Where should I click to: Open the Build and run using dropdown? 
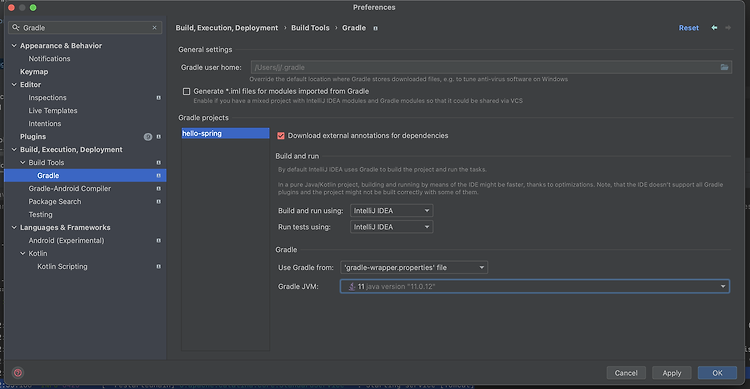pos(391,211)
